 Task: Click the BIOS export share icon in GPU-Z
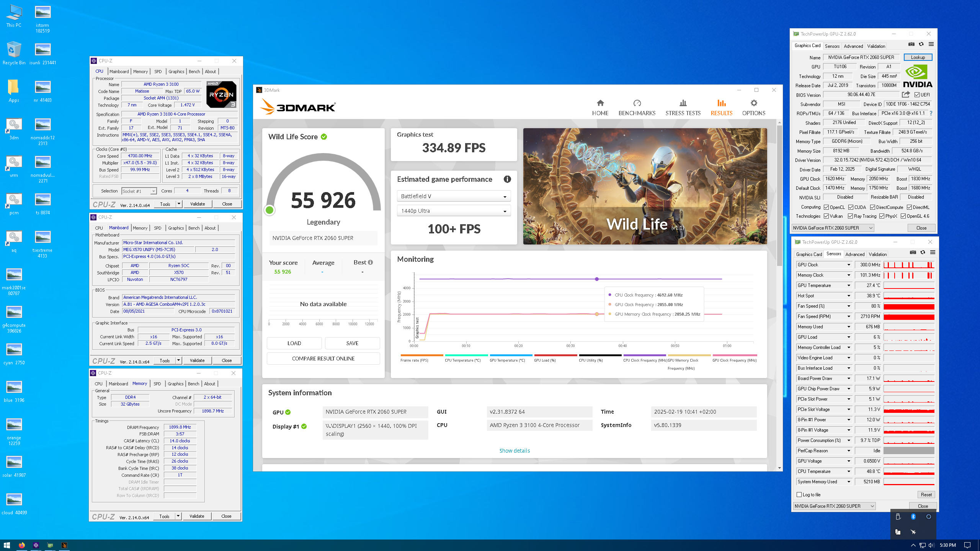click(x=906, y=95)
